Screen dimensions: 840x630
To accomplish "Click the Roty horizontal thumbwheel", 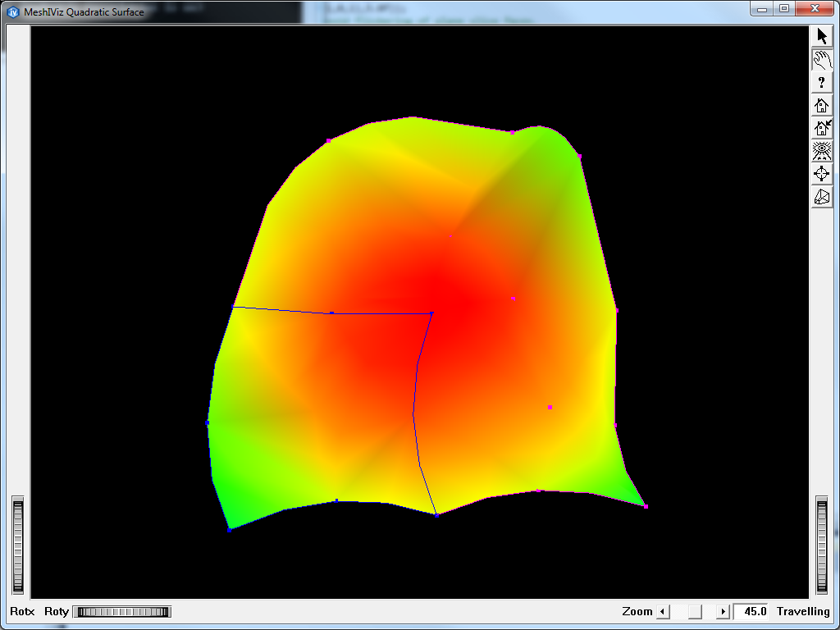I will (122, 611).
